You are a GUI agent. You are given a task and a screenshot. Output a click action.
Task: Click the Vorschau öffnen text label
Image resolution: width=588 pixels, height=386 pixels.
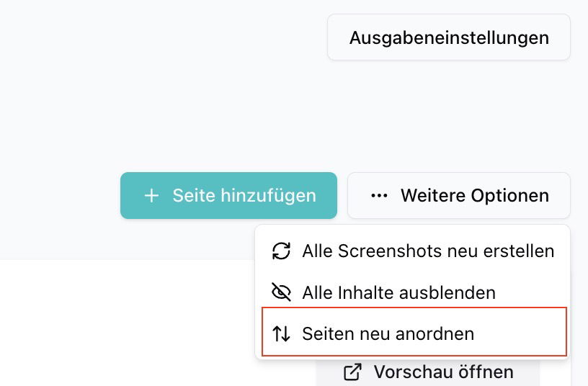[x=443, y=372]
